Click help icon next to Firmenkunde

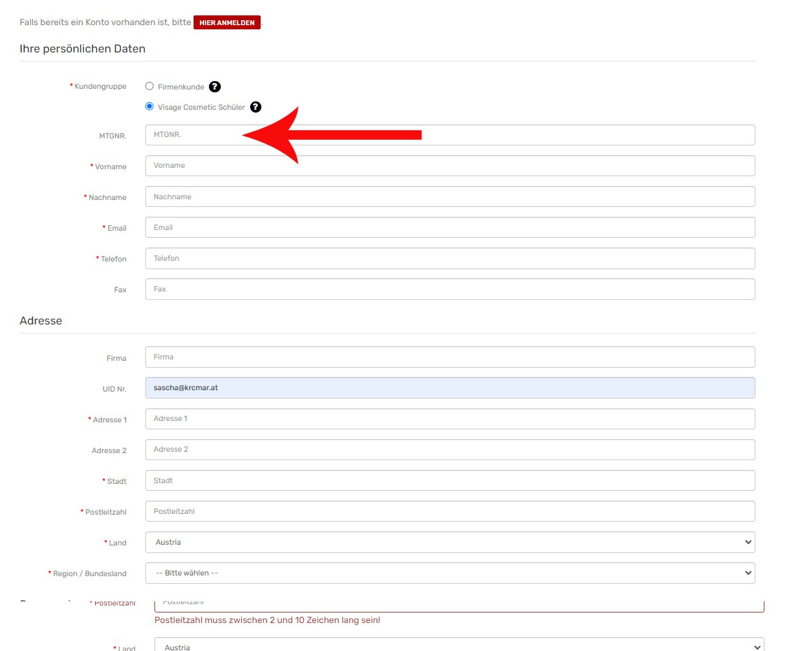[x=215, y=87]
